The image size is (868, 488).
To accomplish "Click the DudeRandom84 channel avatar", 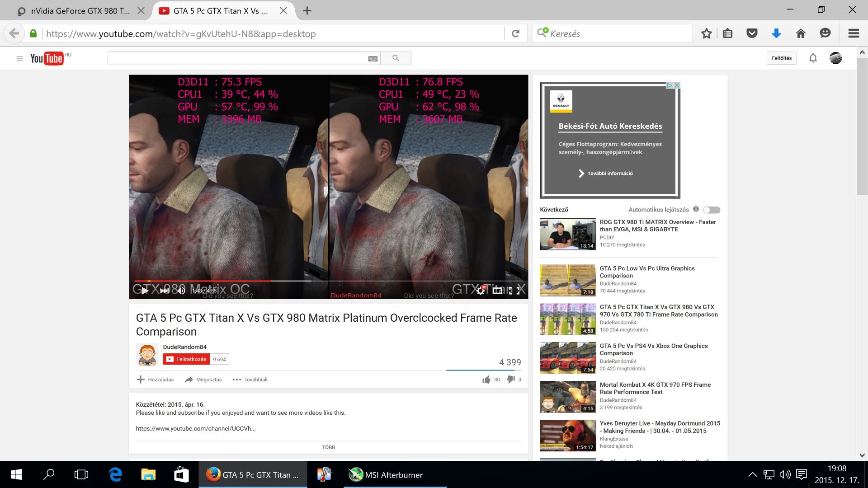I will point(147,355).
